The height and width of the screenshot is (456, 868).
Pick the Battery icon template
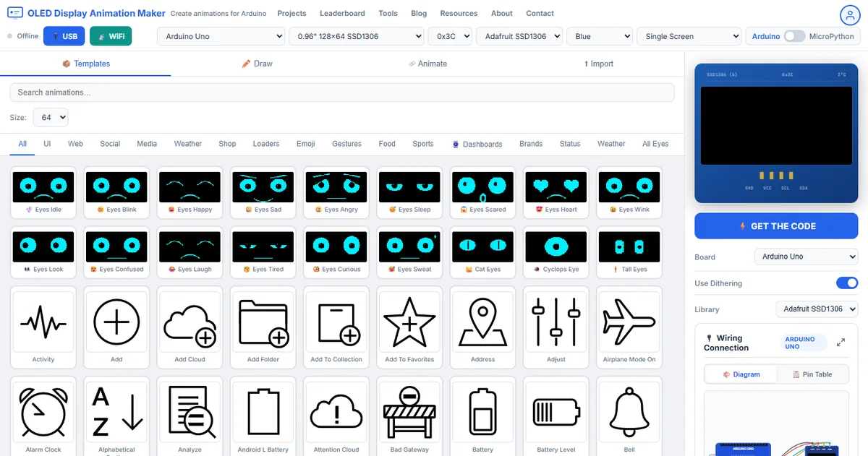(482, 416)
